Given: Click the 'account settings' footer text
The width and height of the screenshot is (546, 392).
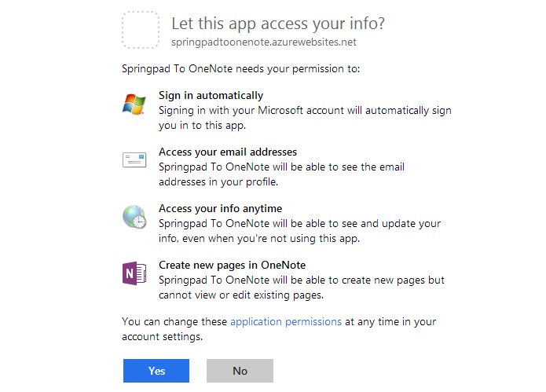Looking at the screenshot, I should click(163, 337).
